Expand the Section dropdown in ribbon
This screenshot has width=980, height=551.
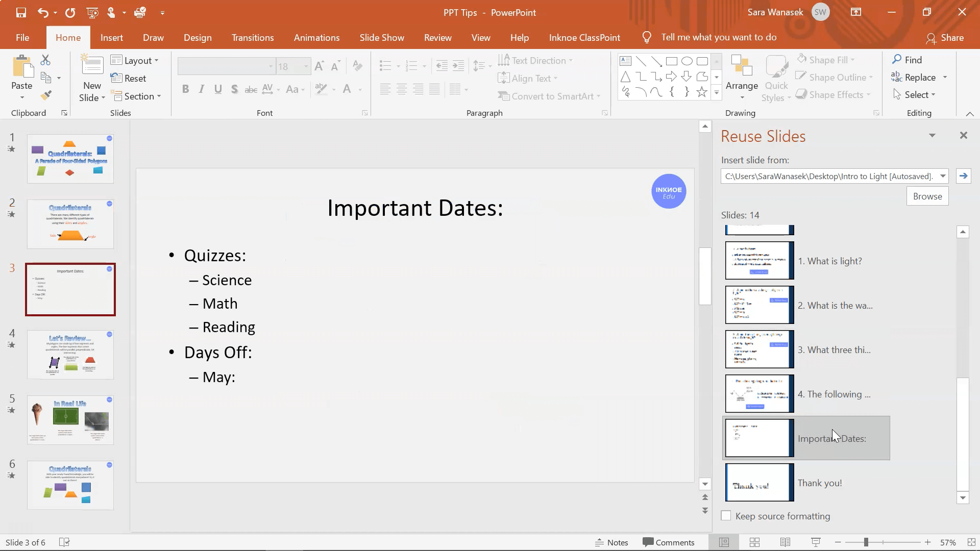160,96
